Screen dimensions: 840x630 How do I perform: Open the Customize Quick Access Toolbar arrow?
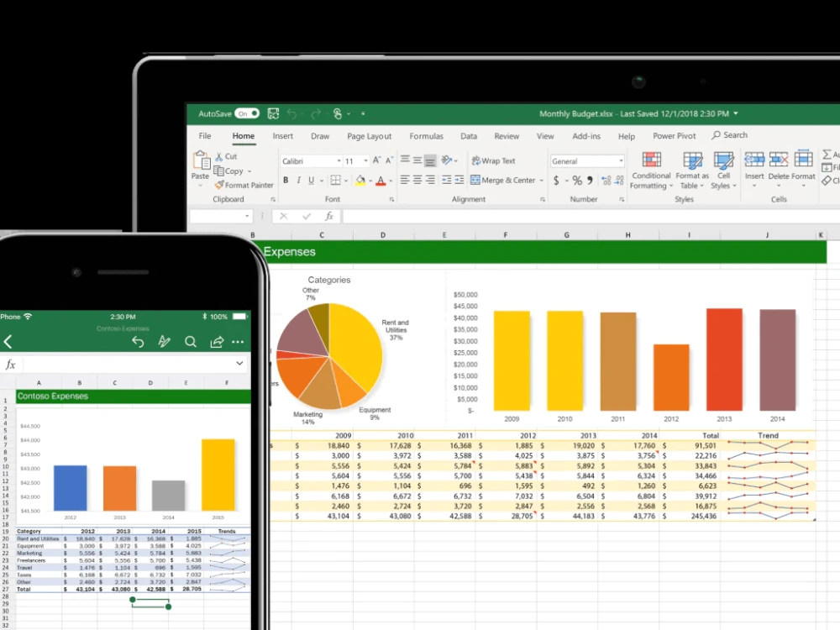coord(363,113)
